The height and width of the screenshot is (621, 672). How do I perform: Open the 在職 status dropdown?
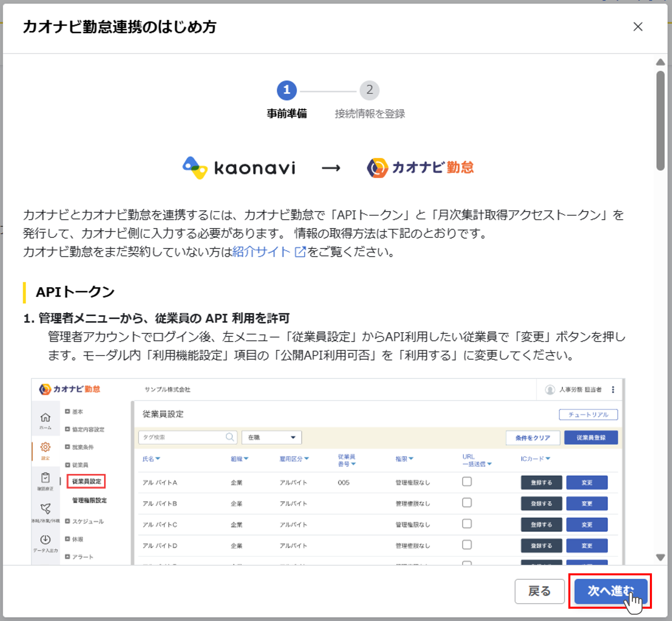pos(271,437)
